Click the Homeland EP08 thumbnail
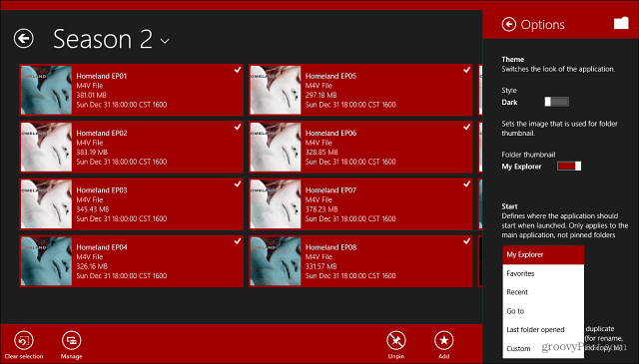The image size is (639, 364). [x=276, y=261]
